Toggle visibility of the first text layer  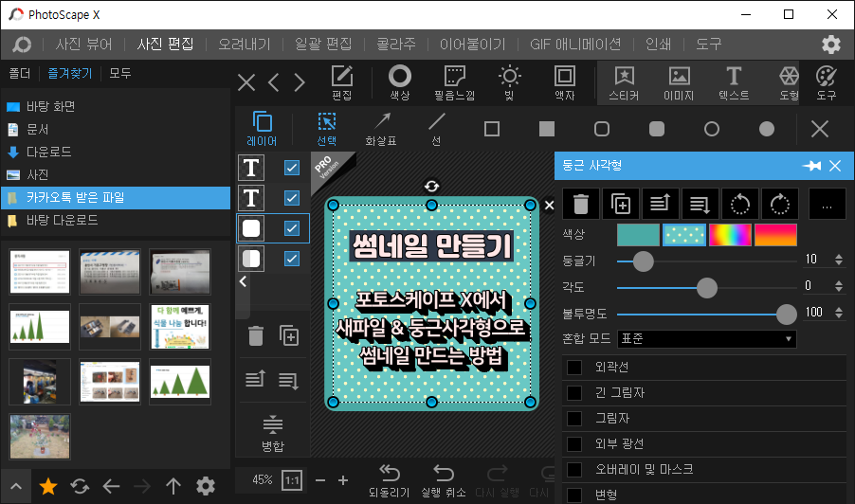[292, 168]
